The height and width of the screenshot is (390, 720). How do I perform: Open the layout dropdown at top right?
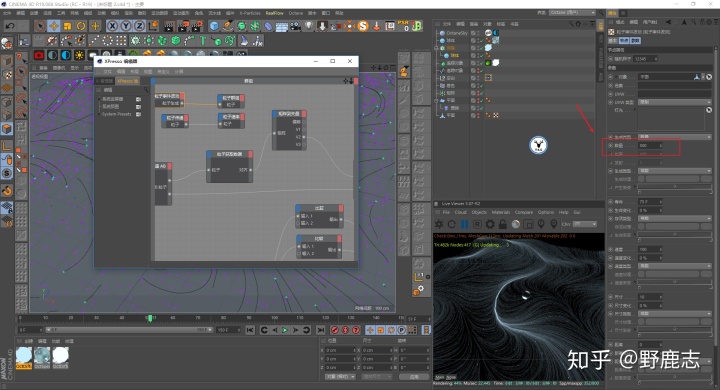pyautogui.click(x=572, y=13)
